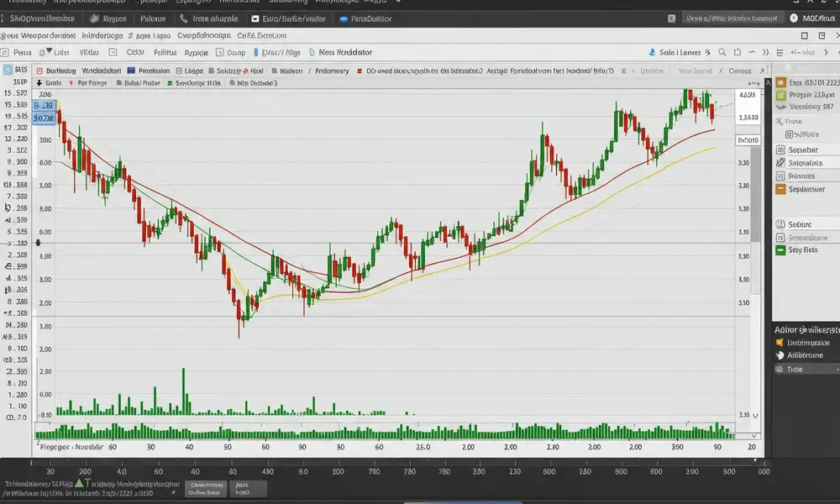Click the green icon beside "Svntionpc Kfls"

[170, 83]
